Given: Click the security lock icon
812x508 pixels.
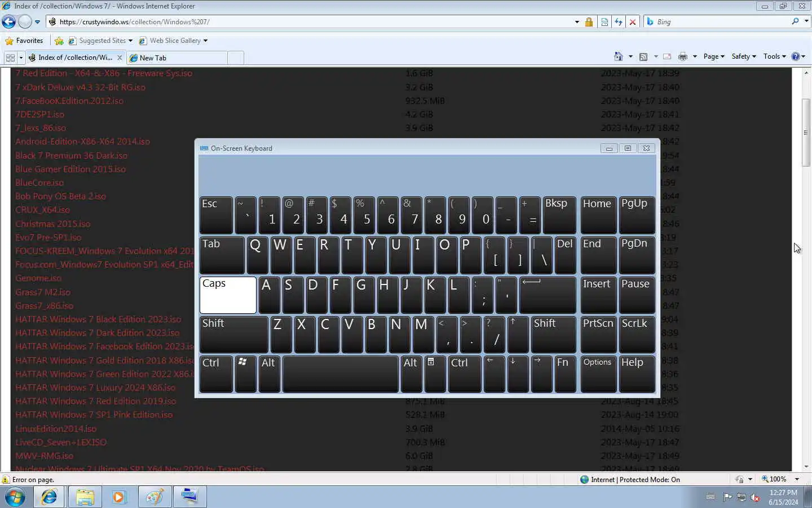Looking at the screenshot, I should pyautogui.click(x=589, y=22).
